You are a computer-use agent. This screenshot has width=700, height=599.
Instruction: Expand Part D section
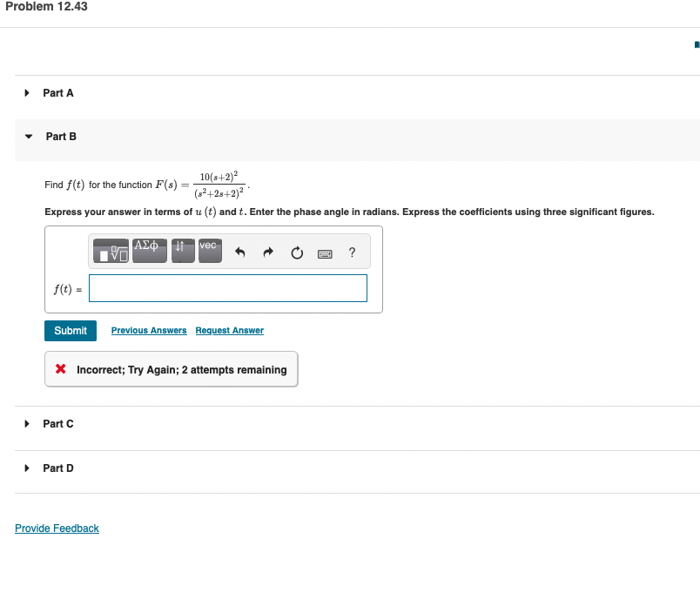click(x=27, y=468)
